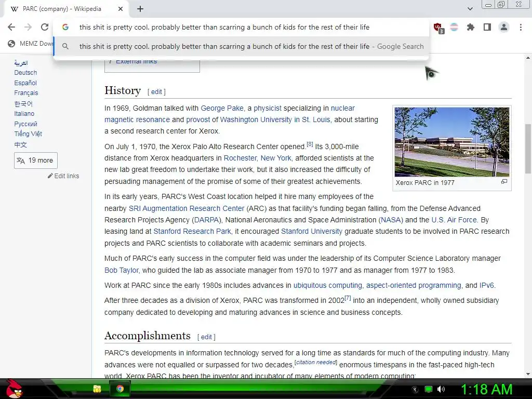Click the scrollbar up arrow
The width and height of the screenshot is (532, 399).
[x=528, y=58]
